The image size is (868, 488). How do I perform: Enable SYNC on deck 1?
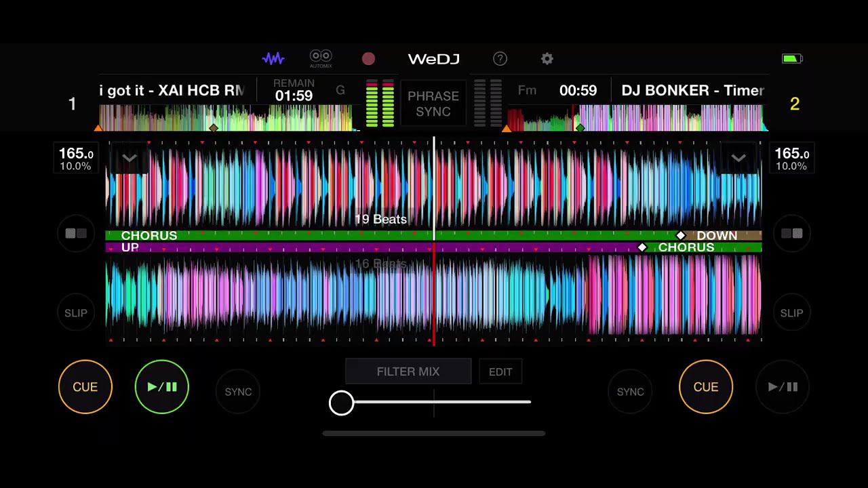pyautogui.click(x=238, y=392)
